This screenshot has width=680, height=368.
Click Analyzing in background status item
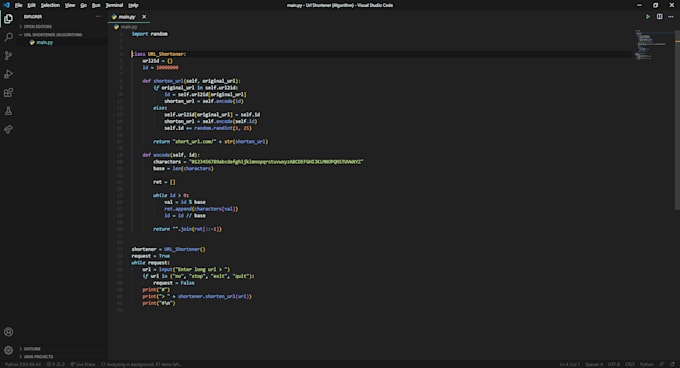point(141,364)
